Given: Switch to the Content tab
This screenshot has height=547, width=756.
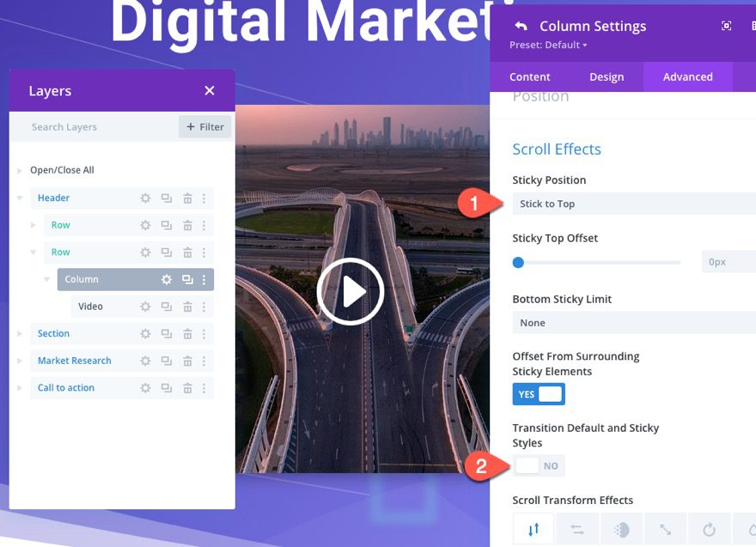Looking at the screenshot, I should coord(529,76).
